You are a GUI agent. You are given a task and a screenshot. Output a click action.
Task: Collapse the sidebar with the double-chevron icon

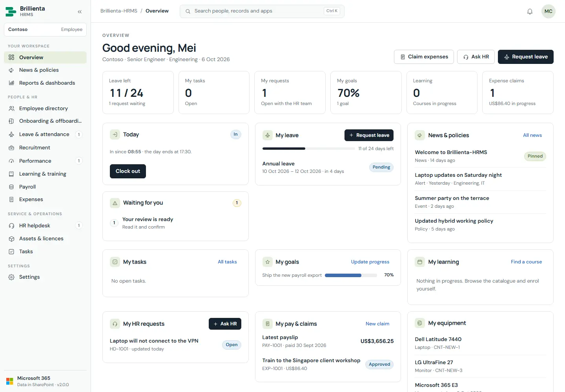click(80, 12)
